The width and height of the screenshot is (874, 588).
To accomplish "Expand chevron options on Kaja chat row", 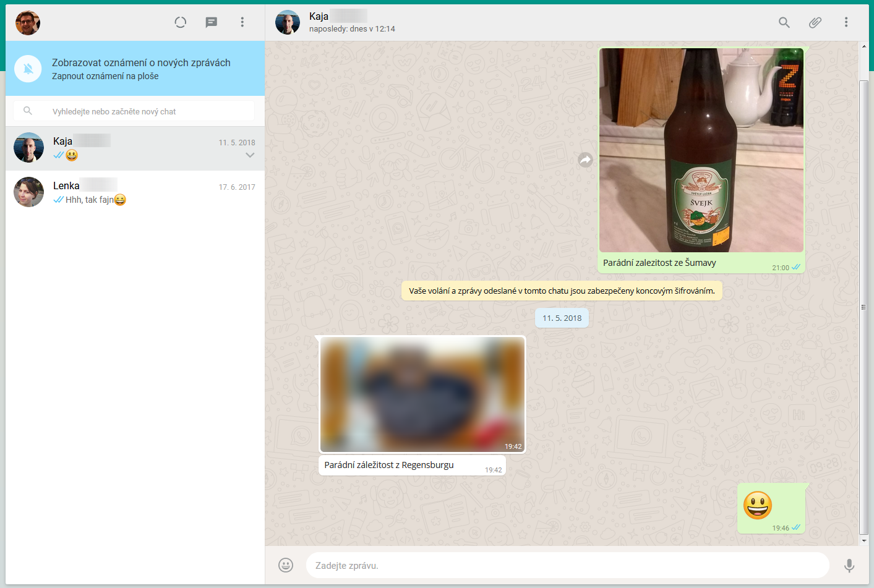I will [x=250, y=155].
